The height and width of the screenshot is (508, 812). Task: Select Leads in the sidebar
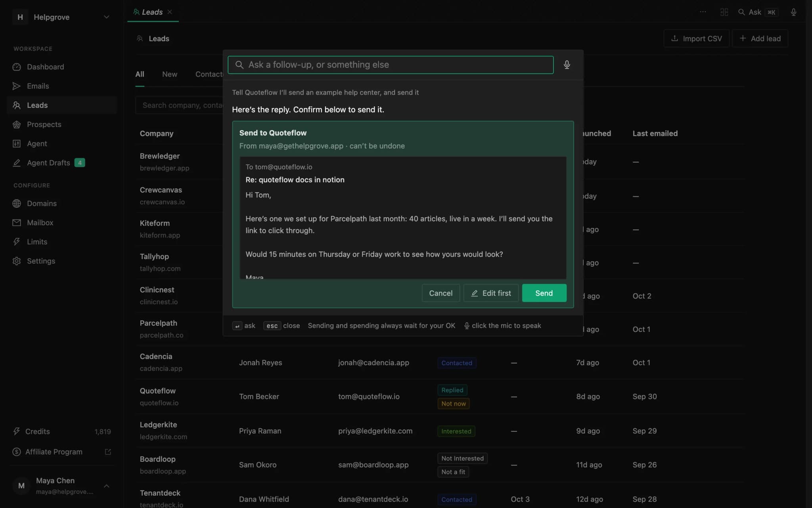(62, 105)
